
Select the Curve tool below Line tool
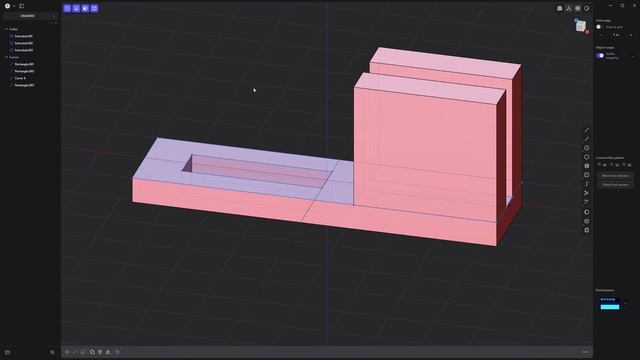pyautogui.click(x=587, y=139)
